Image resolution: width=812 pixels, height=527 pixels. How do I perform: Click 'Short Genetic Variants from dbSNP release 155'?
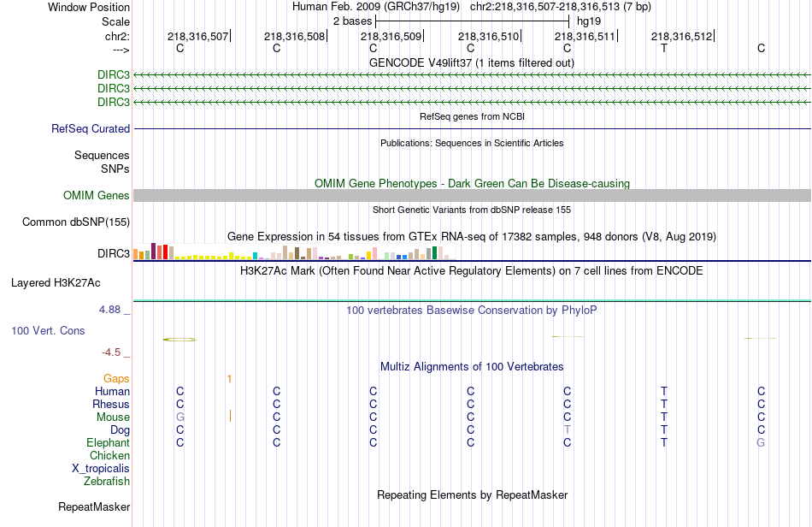pyautogui.click(x=472, y=210)
